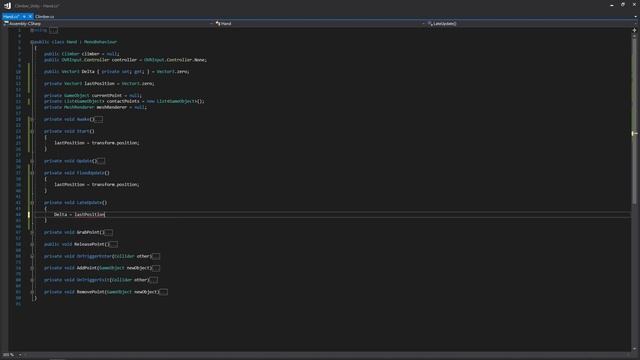This screenshot has height=360, width=640.
Task: Expand the collapsed OnTriggerExit method
Action: tap(32, 280)
